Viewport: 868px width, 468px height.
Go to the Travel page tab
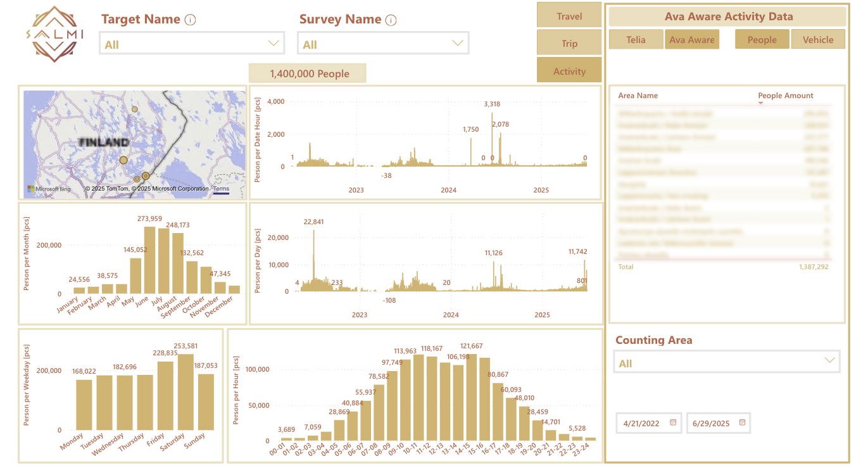coord(569,16)
